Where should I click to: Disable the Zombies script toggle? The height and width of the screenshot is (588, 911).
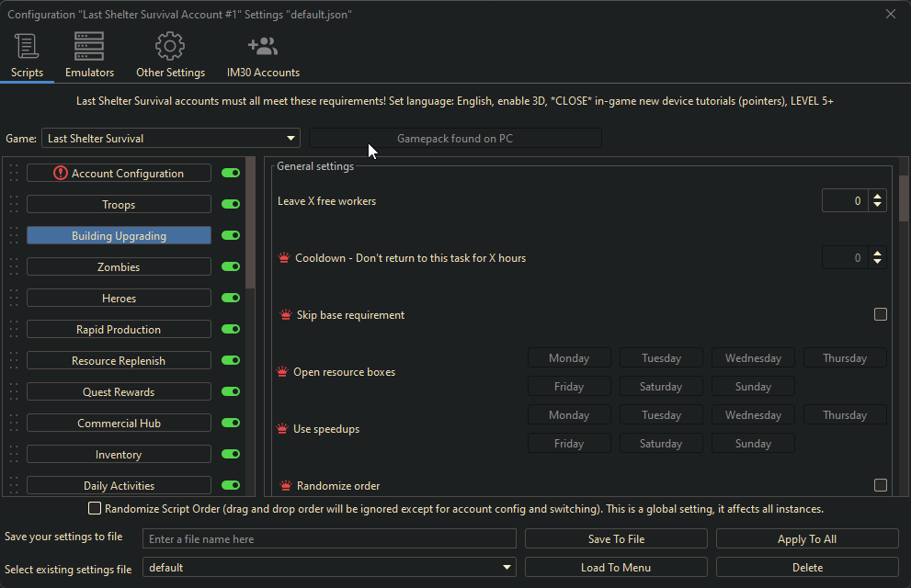coord(230,266)
